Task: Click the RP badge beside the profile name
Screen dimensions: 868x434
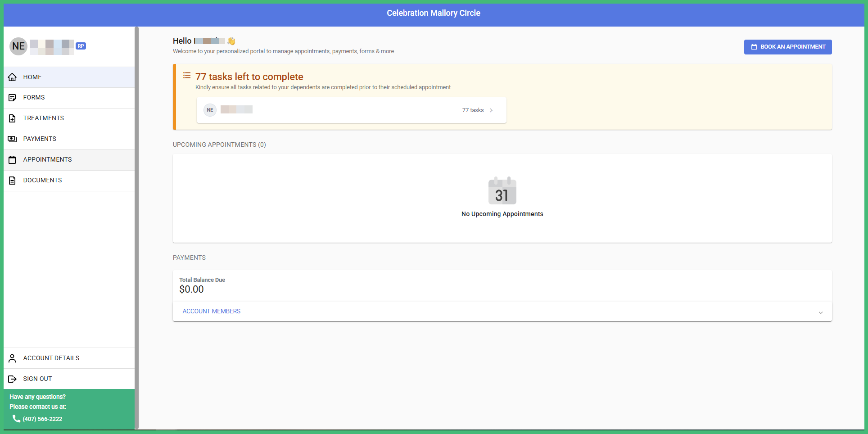Action: [x=81, y=45]
